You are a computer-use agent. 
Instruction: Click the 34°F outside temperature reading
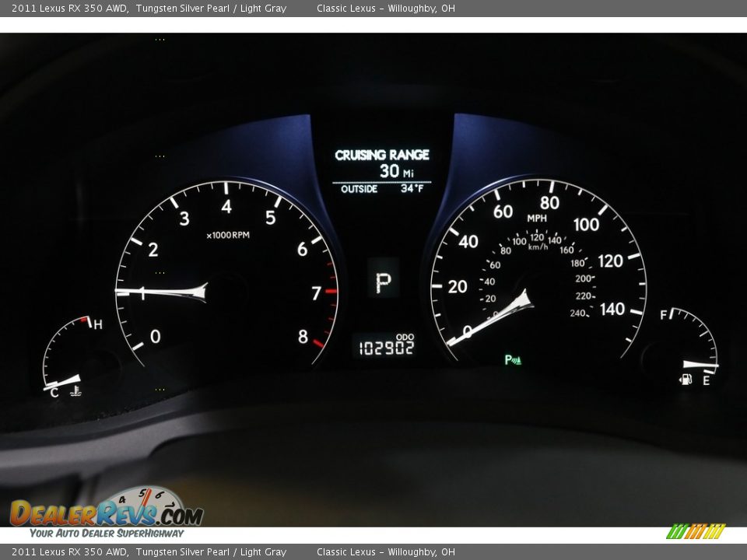point(412,188)
